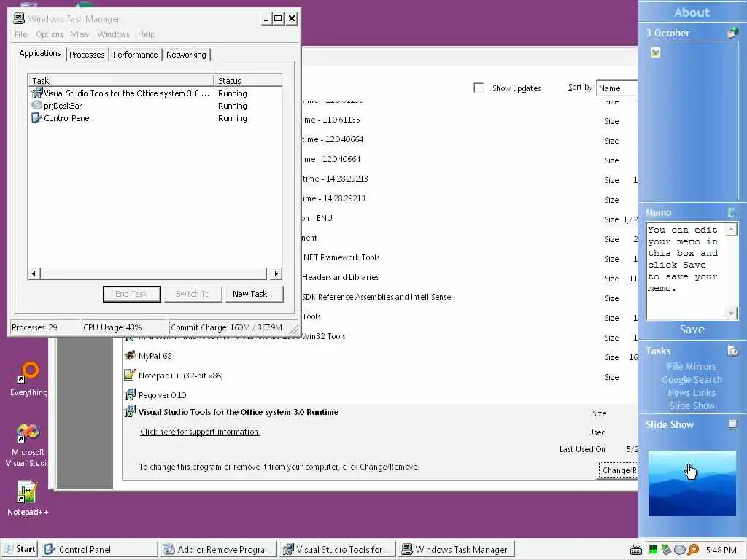The width and height of the screenshot is (747, 560).
Task: Select the 'MyPal 68' program row
Action: (x=380, y=356)
